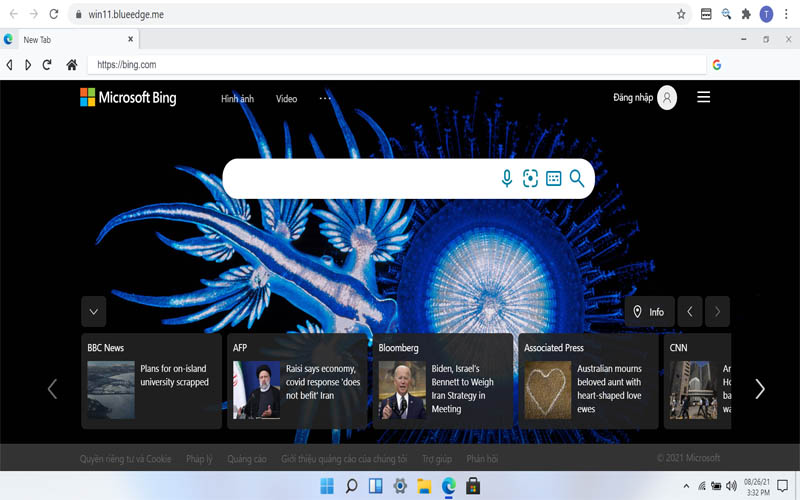Open Hình ảnh in Bing navigation

237,98
